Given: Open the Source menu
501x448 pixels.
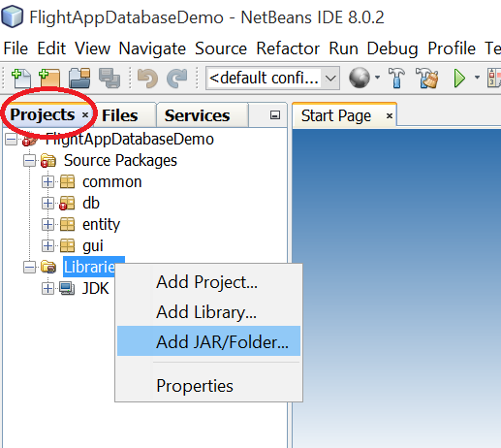Looking at the screenshot, I should [221, 48].
